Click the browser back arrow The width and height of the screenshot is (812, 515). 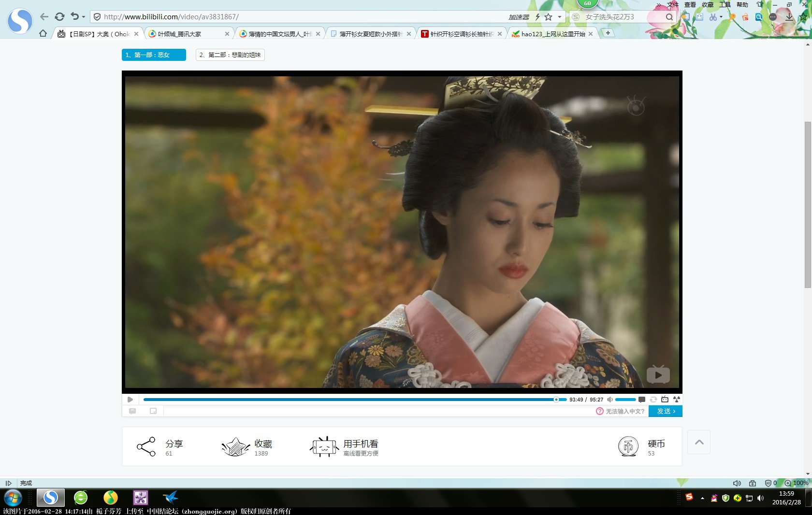44,16
